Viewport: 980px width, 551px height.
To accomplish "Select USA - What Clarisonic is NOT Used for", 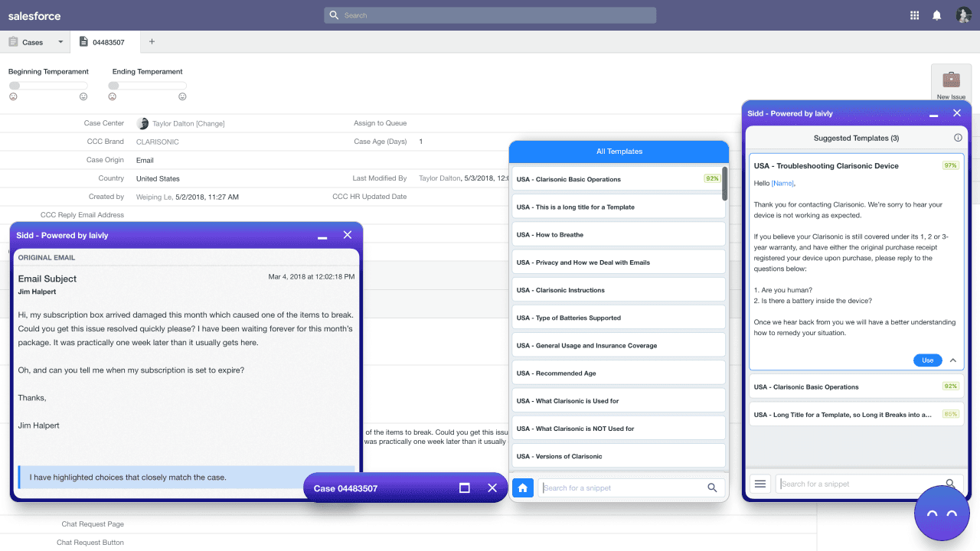I will (x=618, y=429).
